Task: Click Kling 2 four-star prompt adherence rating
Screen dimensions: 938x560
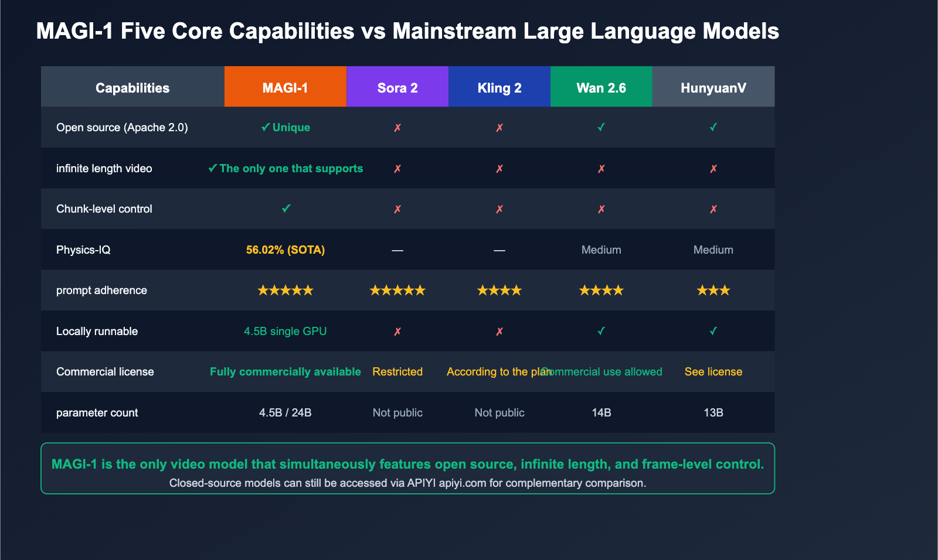Action: pos(499,291)
